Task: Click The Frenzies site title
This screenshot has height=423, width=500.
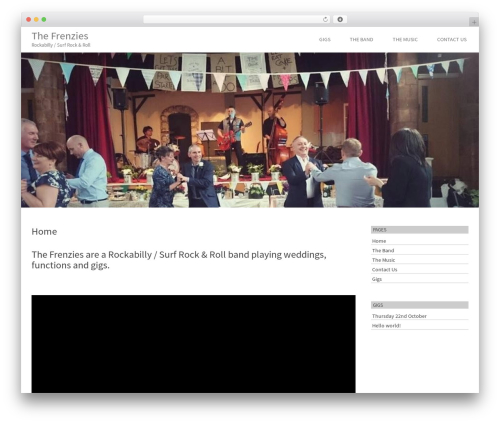Action: click(x=60, y=36)
